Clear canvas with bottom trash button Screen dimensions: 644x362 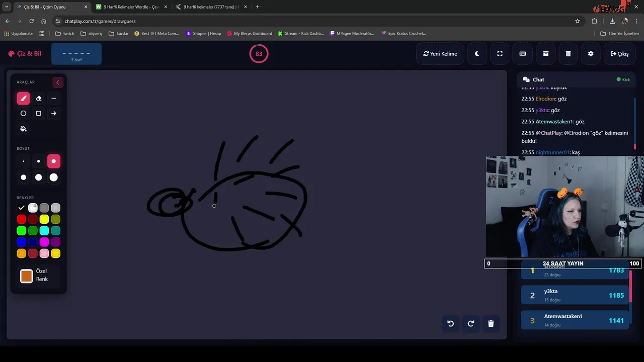coord(491,324)
